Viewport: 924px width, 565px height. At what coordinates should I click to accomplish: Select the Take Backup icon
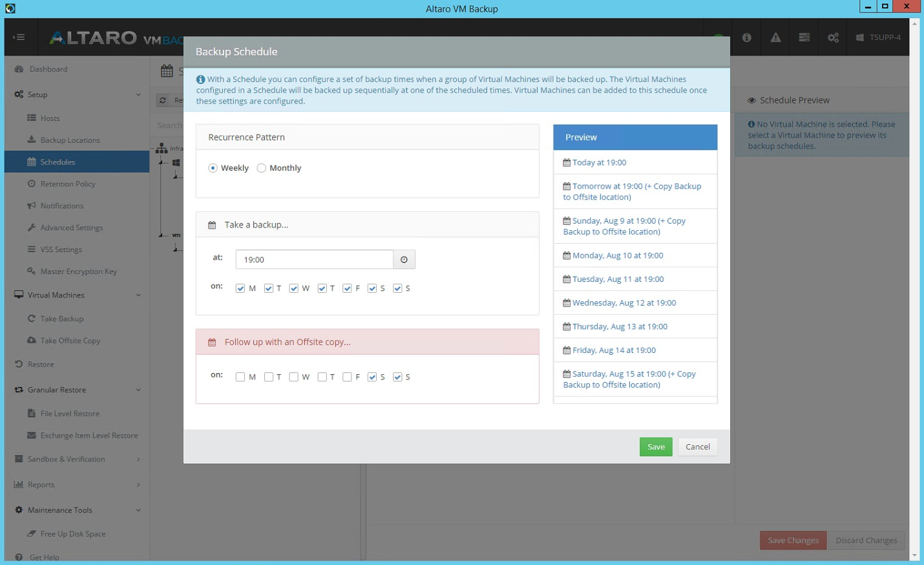point(30,319)
